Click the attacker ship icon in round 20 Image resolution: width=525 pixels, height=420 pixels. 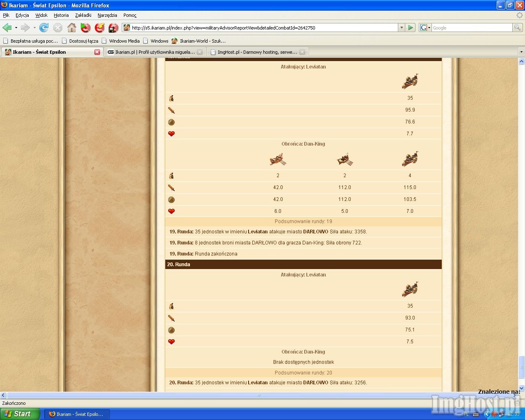click(410, 289)
